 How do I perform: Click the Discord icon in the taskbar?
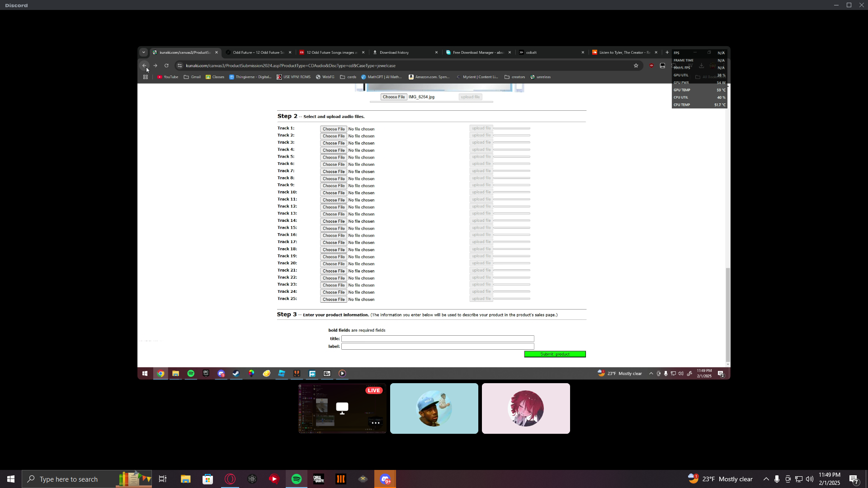click(385, 479)
